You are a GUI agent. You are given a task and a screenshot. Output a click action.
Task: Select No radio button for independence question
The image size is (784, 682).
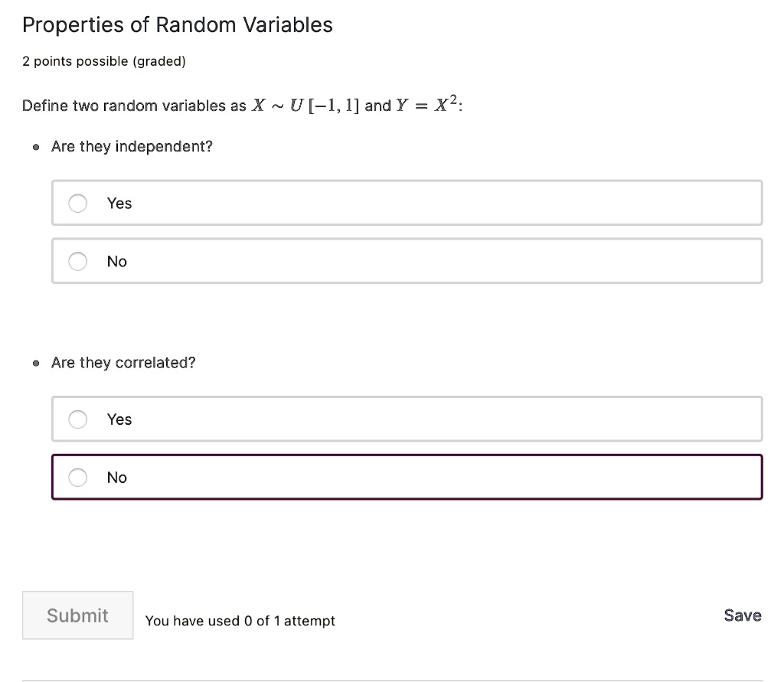[77, 262]
